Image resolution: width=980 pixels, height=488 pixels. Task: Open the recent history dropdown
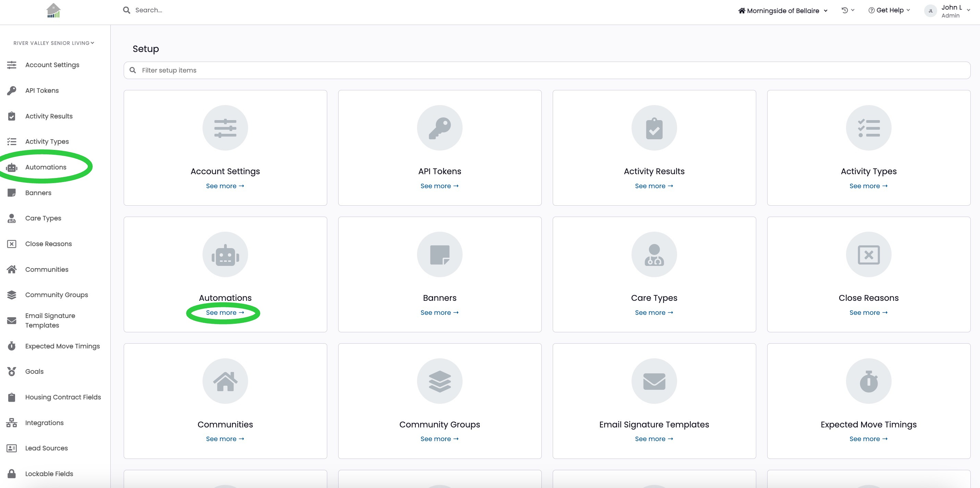click(x=848, y=10)
